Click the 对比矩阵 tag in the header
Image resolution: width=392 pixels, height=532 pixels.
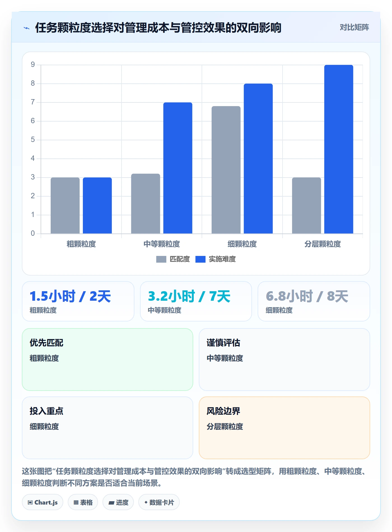point(354,27)
